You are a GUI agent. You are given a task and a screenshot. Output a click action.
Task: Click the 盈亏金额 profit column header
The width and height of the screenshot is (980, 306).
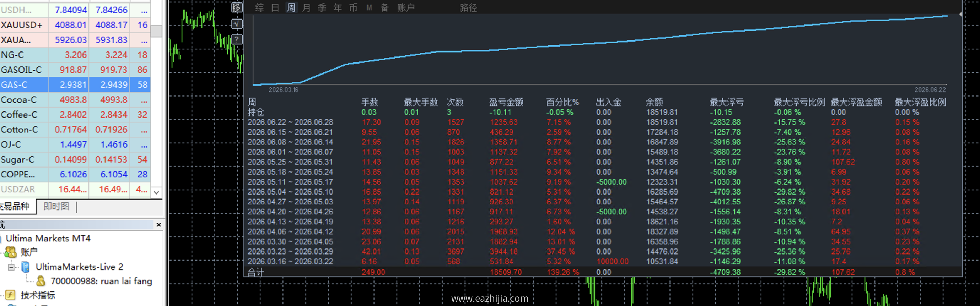click(x=506, y=102)
